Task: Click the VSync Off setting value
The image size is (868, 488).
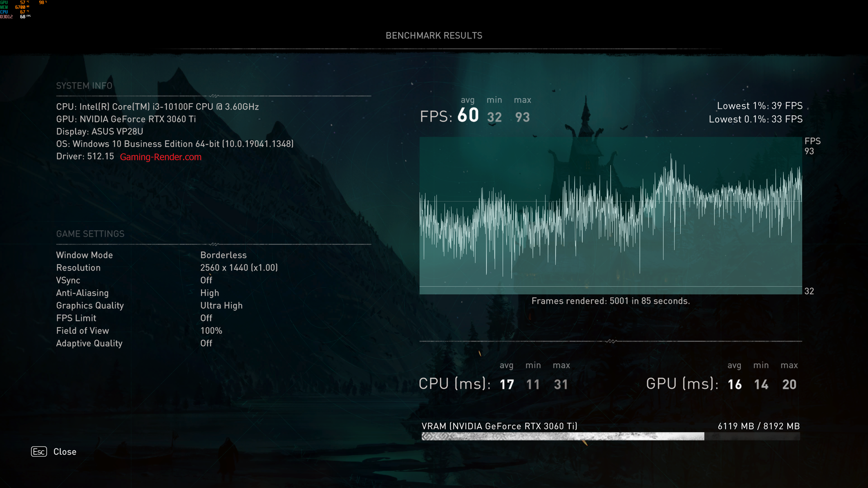Action: click(x=206, y=280)
